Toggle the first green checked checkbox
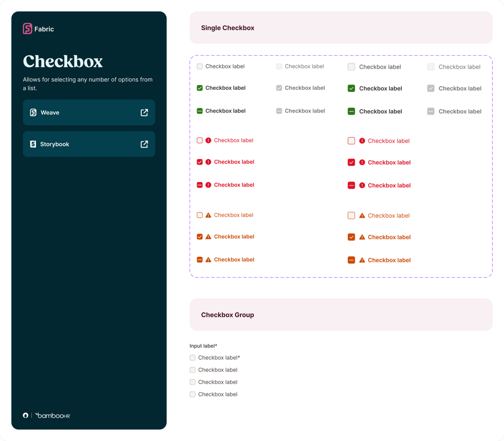 coord(200,88)
